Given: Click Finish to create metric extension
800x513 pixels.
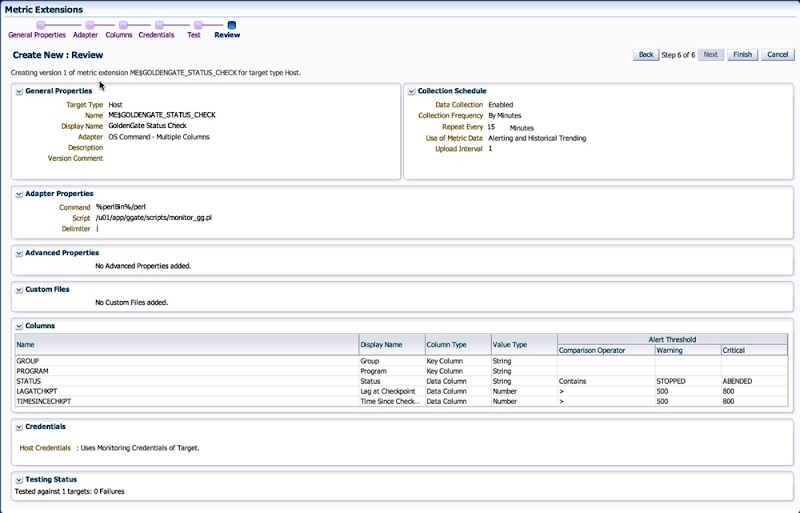Looking at the screenshot, I should [x=741, y=55].
